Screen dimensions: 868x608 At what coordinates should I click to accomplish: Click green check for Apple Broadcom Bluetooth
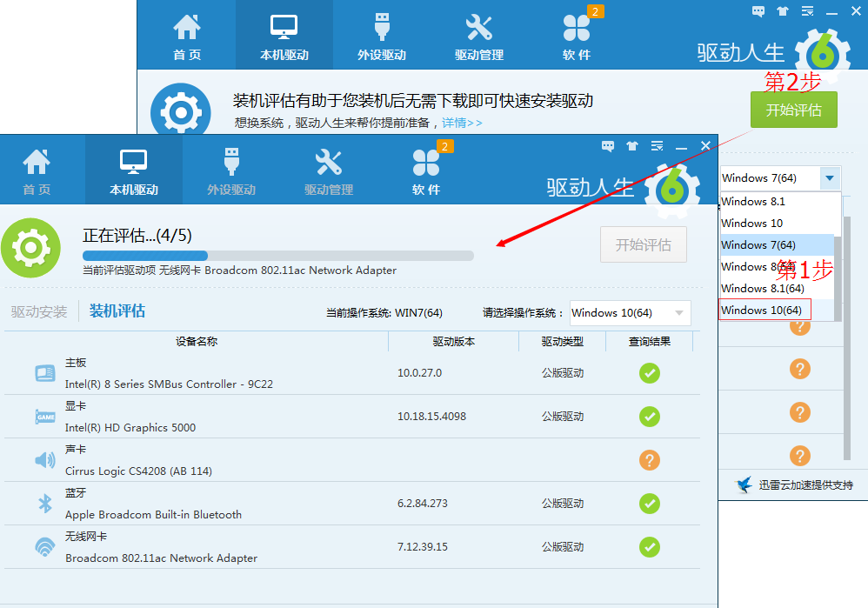pos(650,504)
